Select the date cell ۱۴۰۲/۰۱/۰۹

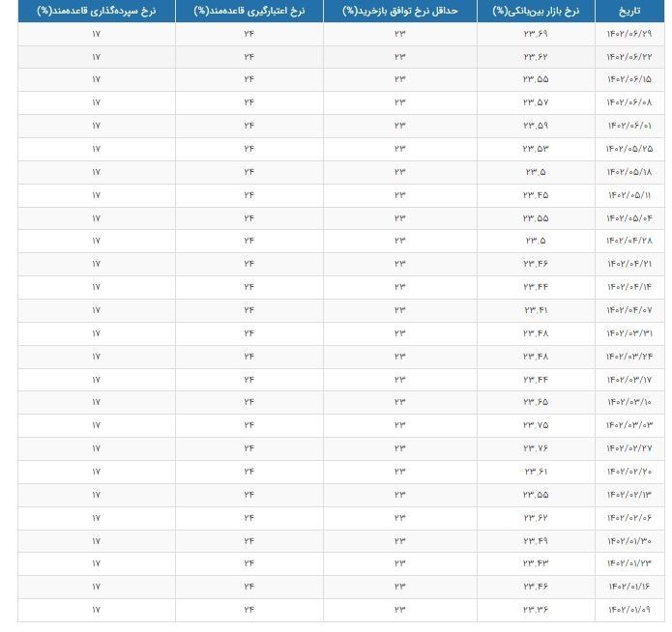[629, 609]
